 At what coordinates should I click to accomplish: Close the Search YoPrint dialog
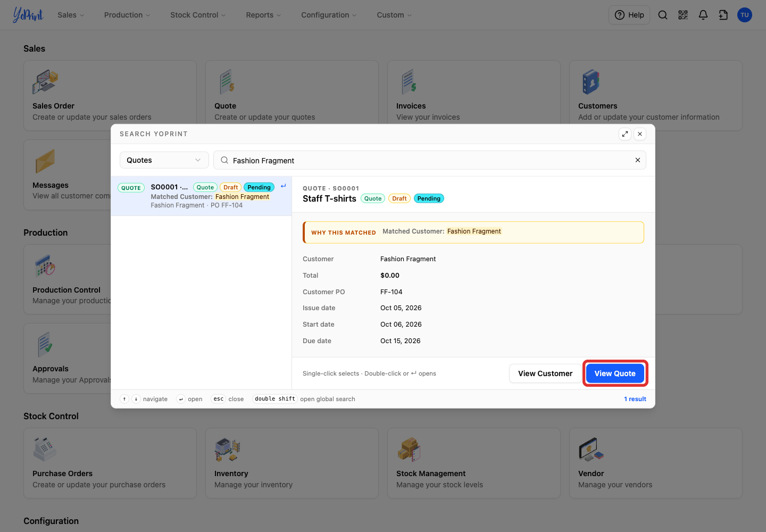[x=640, y=134]
